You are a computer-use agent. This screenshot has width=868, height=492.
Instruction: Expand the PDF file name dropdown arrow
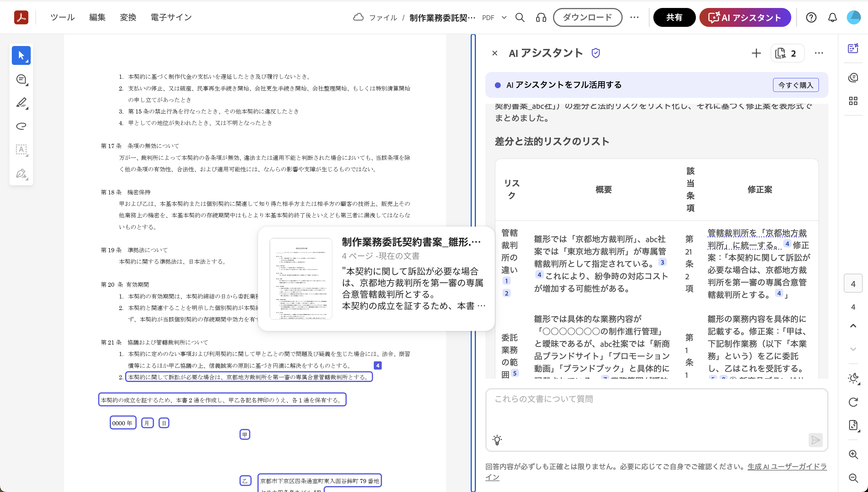pos(504,18)
